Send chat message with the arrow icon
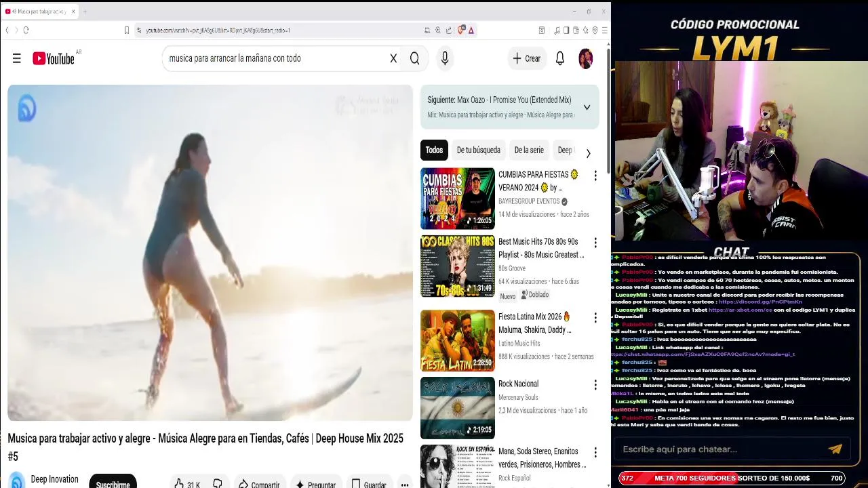Screen dimensions: 868x488 (x=835, y=449)
